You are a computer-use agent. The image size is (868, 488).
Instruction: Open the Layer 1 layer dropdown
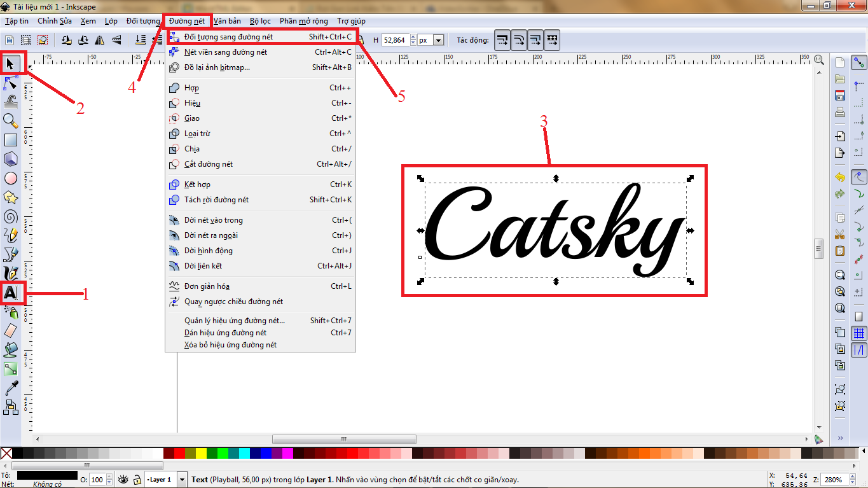coord(183,479)
